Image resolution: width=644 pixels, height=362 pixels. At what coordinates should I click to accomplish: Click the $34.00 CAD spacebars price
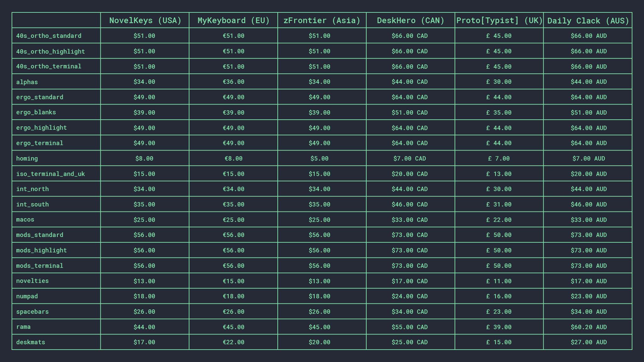pyautogui.click(x=409, y=312)
